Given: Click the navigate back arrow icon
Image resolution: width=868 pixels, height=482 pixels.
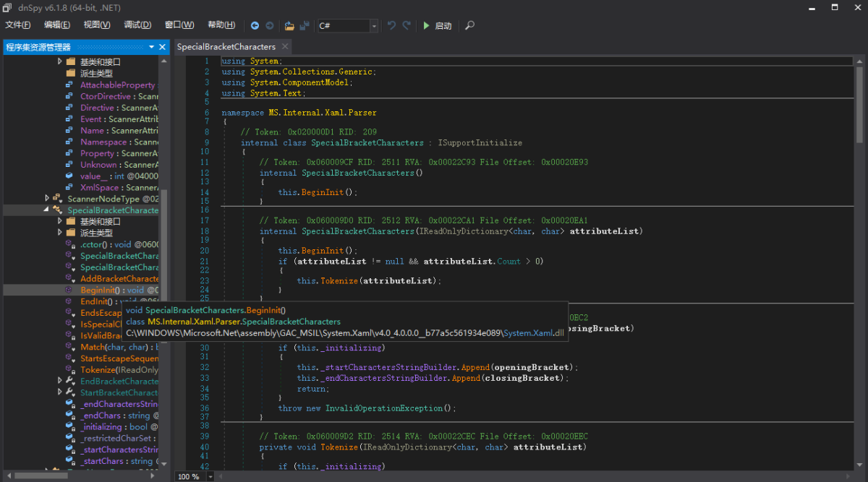Looking at the screenshot, I should click(255, 25).
